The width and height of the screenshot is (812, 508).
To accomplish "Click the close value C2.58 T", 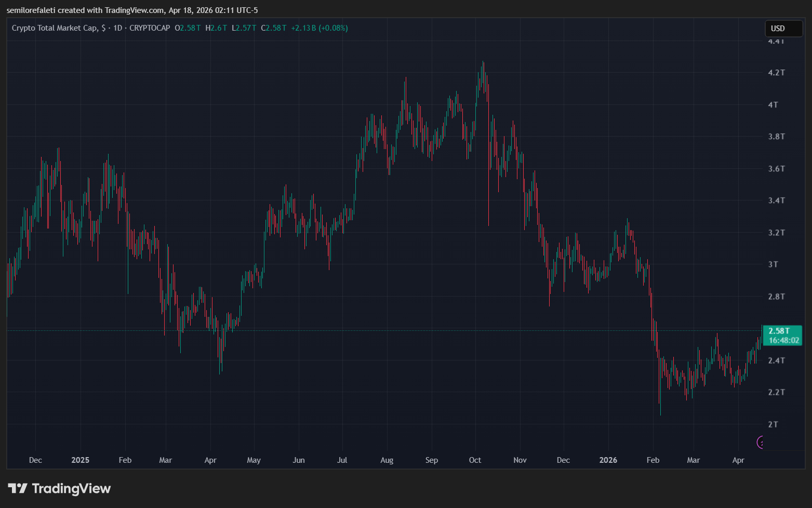I will click(273, 28).
